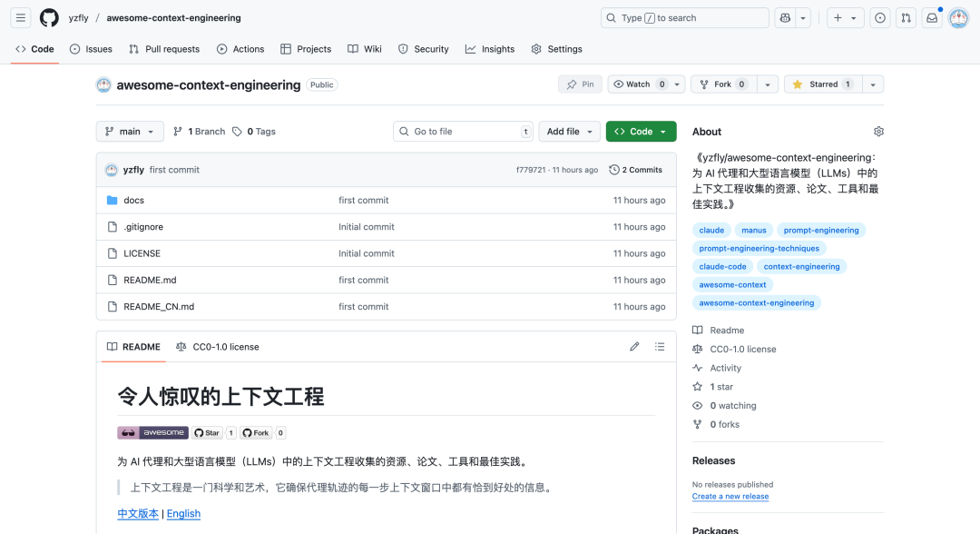Screen dimensions: 980x534
Task: Edit About details via gear icon
Action: (878, 132)
